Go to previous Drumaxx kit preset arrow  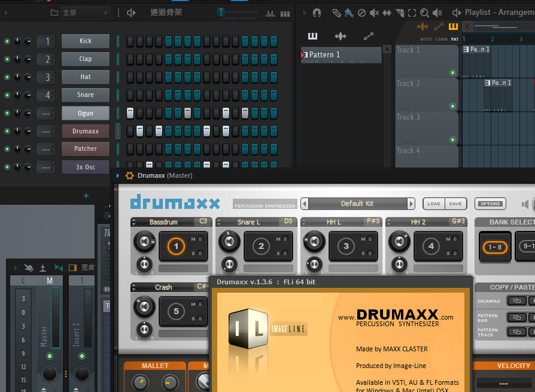(x=305, y=203)
